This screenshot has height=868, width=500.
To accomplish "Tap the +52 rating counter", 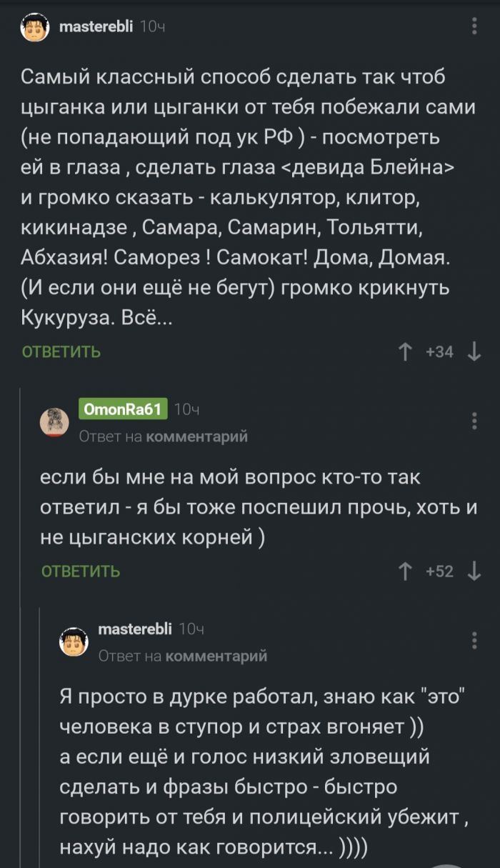I will pyautogui.click(x=439, y=571).
